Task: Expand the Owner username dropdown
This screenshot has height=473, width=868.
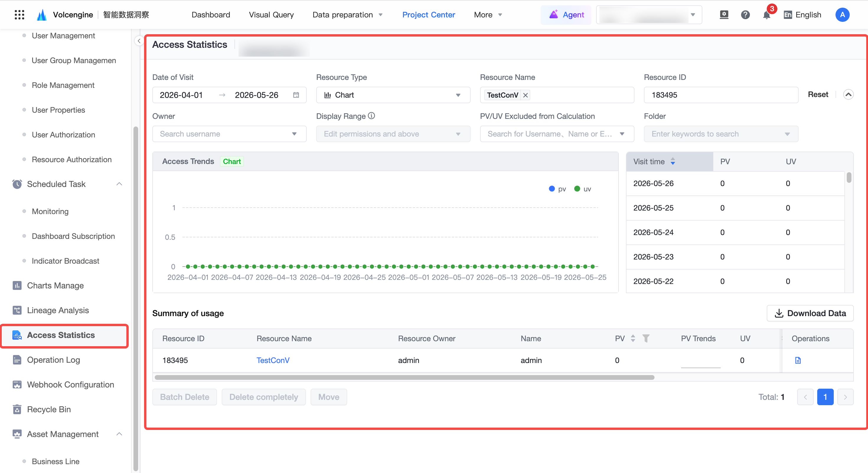Action: coord(229,134)
